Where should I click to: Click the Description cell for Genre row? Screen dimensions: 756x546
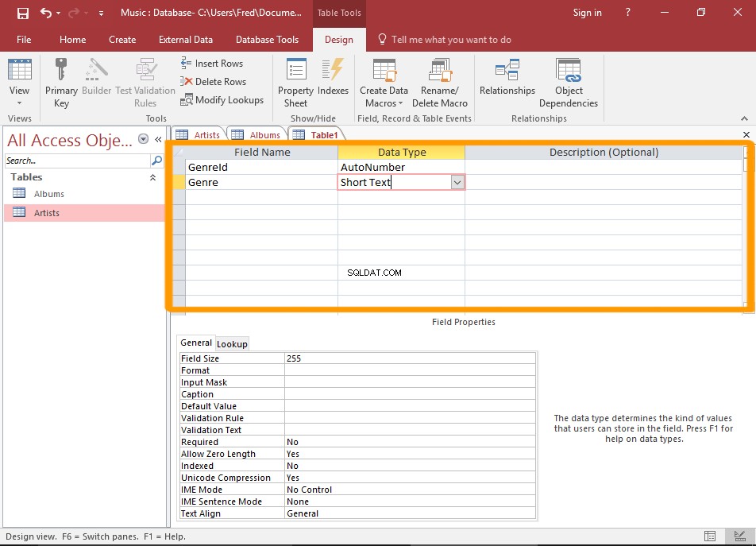point(604,182)
